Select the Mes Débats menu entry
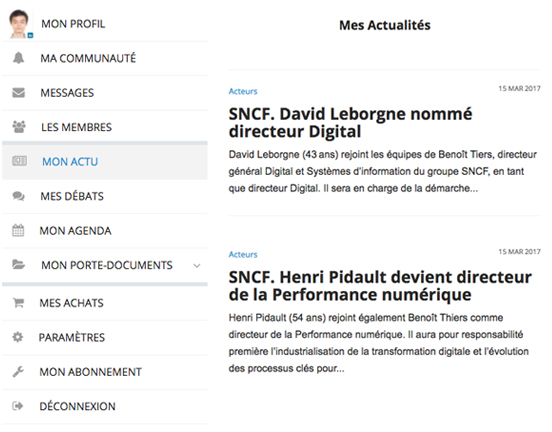Viewport: 552px width, 432px height. (x=105, y=196)
